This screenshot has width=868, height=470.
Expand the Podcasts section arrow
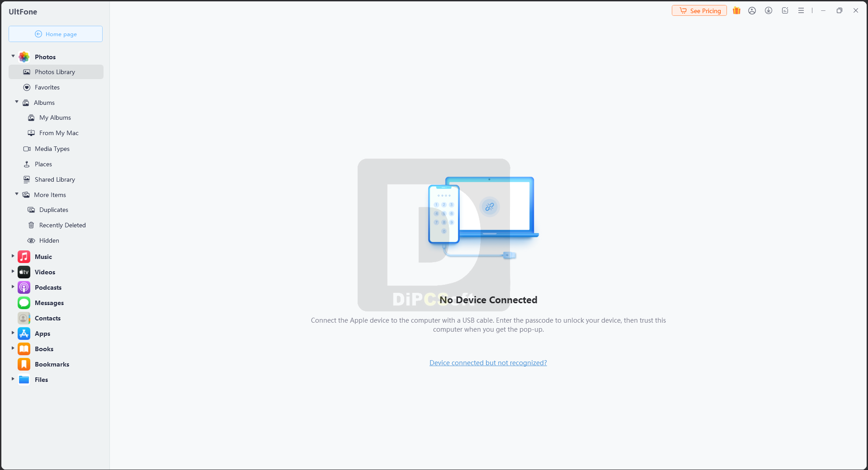point(13,287)
